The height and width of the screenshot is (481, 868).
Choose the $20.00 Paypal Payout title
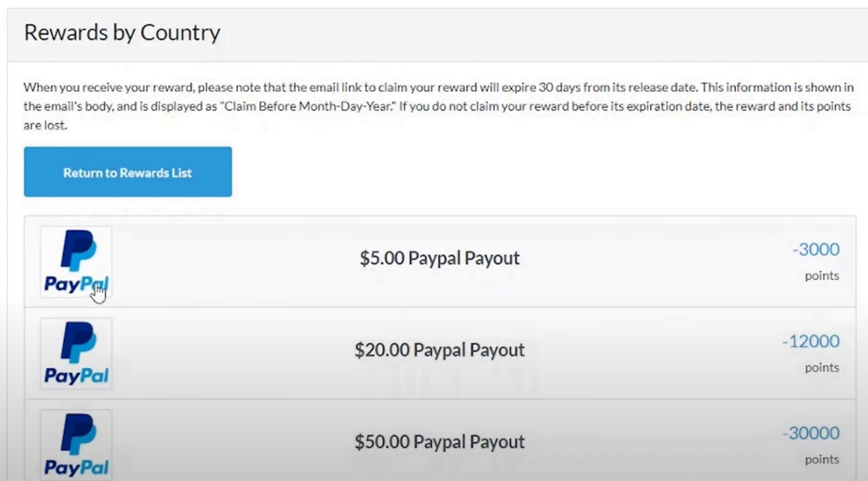439,350
